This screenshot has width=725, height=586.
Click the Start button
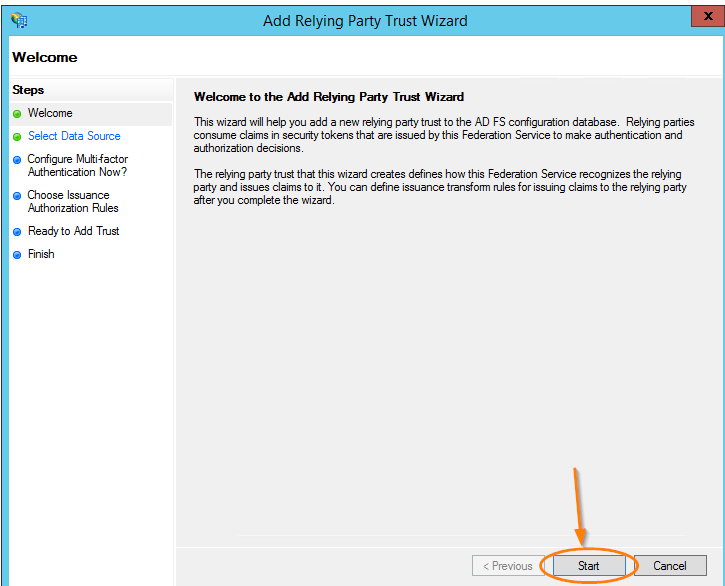pos(589,565)
